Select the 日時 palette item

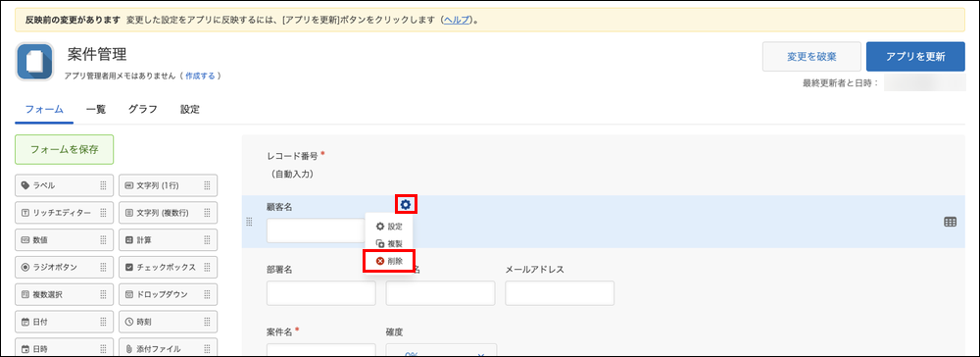(64, 347)
